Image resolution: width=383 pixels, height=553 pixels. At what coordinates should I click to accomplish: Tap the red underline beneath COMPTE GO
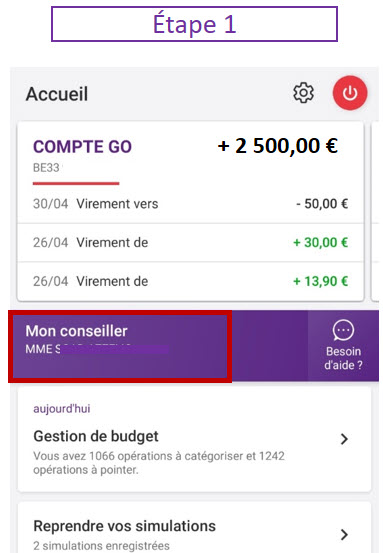76,183
